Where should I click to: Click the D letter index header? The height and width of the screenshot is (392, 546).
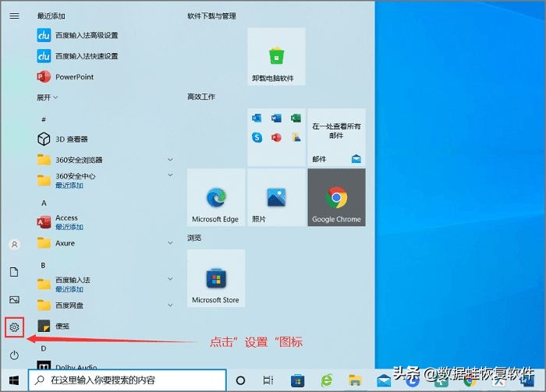[44, 348]
